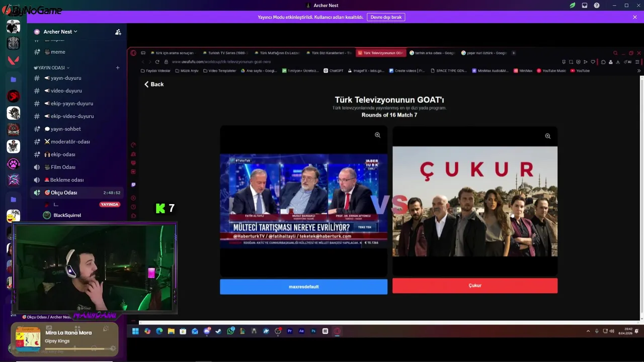Image resolution: width=644 pixels, height=362 pixels.
Task: Join the Film Odası voice channel
Action: tap(76, 167)
